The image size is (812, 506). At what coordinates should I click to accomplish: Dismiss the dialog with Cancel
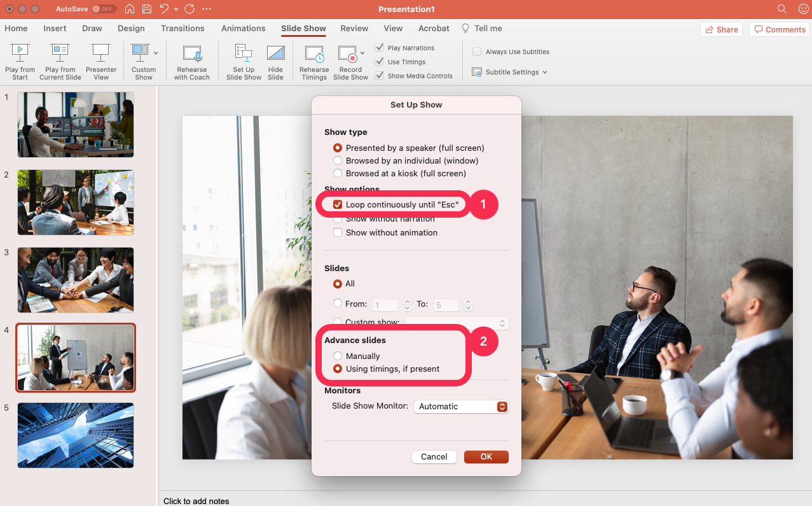click(x=434, y=456)
